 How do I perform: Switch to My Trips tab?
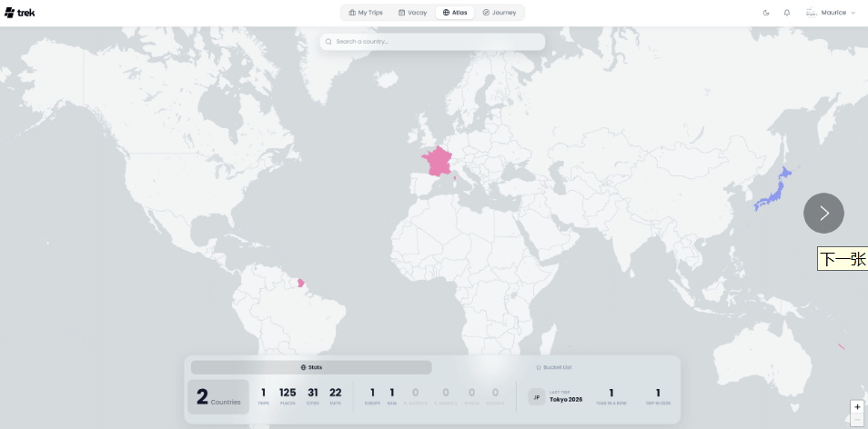(366, 13)
